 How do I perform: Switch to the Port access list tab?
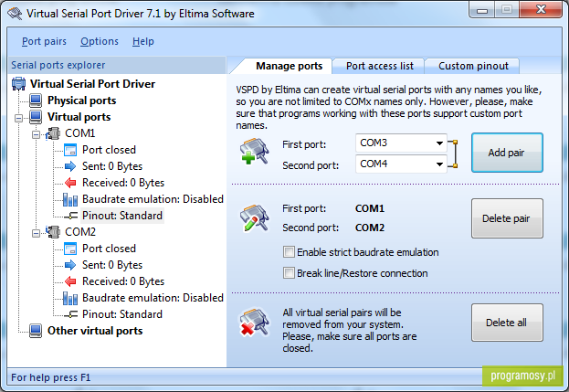[379, 66]
